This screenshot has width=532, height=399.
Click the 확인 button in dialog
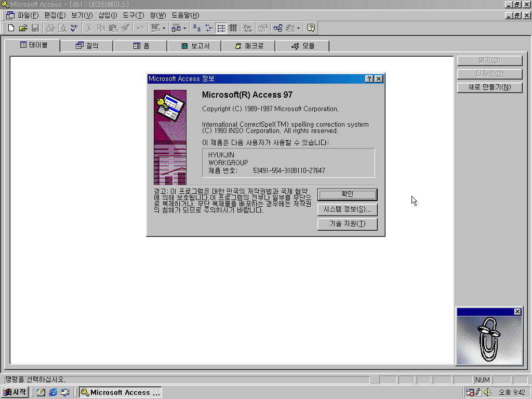(x=348, y=194)
